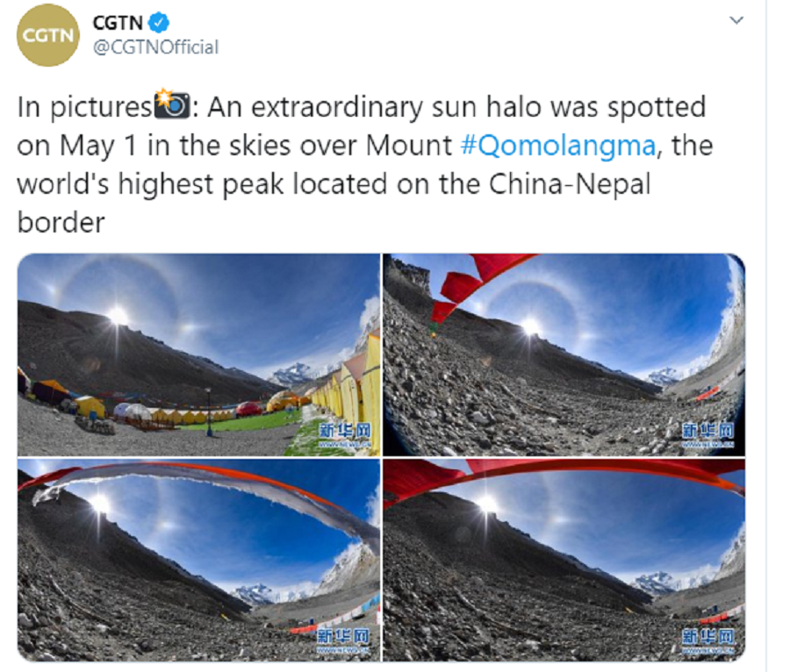Open the tweet options chevron

pos(736,20)
